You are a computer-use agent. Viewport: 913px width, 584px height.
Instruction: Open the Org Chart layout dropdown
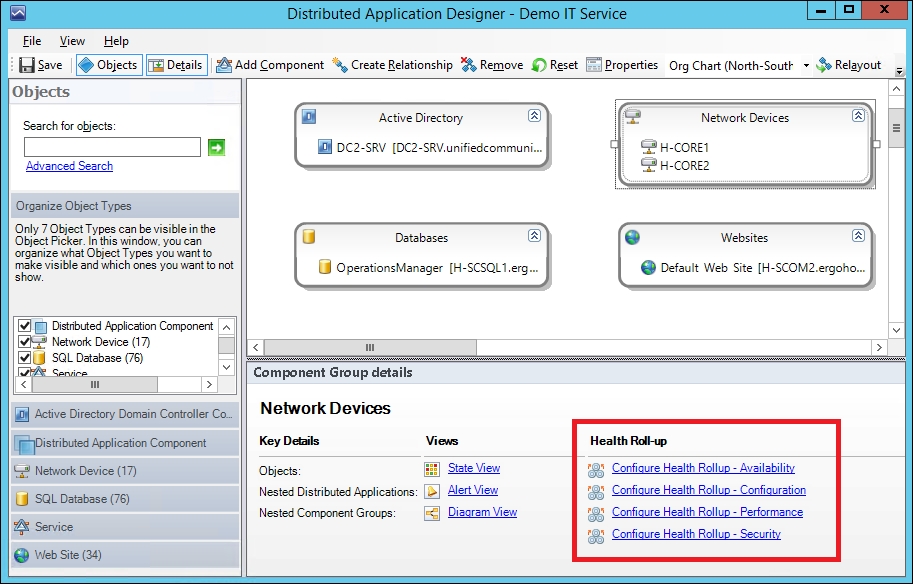pos(806,65)
